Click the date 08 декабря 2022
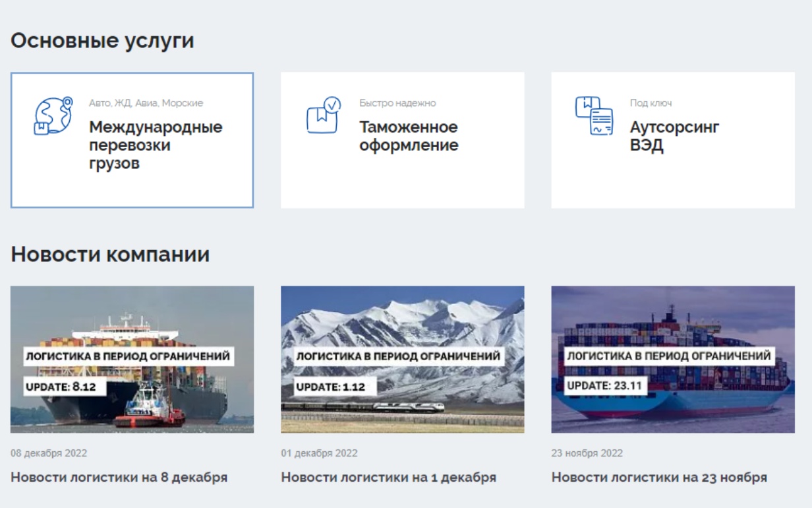The width and height of the screenshot is (812, 508). pos(49,453)
